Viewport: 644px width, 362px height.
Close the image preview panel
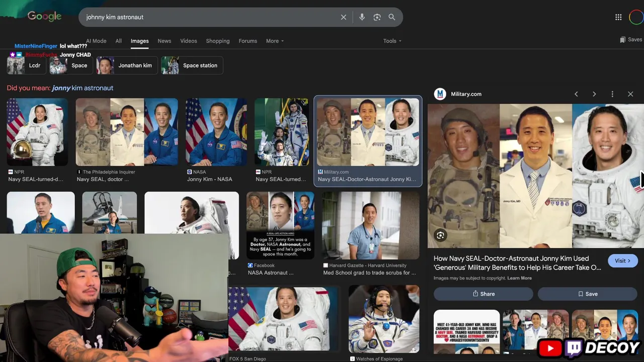point(630,94)
